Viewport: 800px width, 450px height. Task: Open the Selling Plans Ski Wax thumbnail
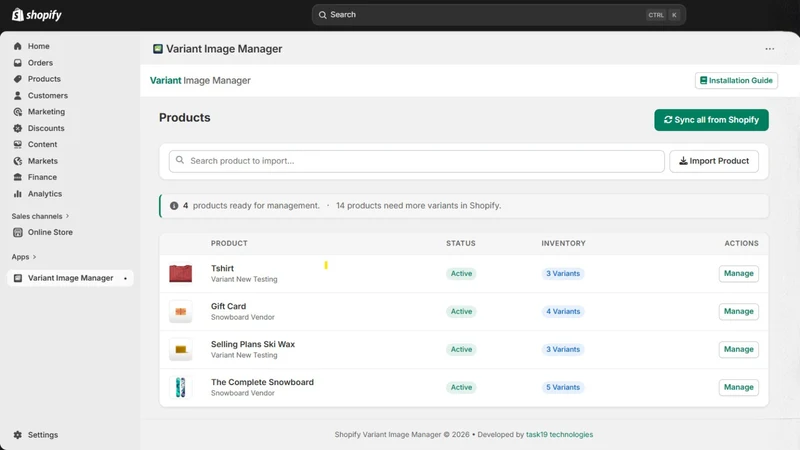(x=181, y=349)
